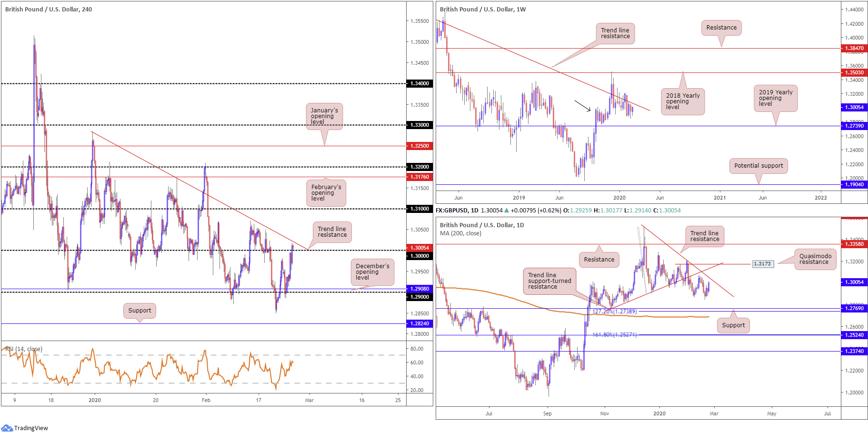Click Trend line resistance callout on daily chart
The width and height of the screenshot is (868, 433).
pos(705,236)
